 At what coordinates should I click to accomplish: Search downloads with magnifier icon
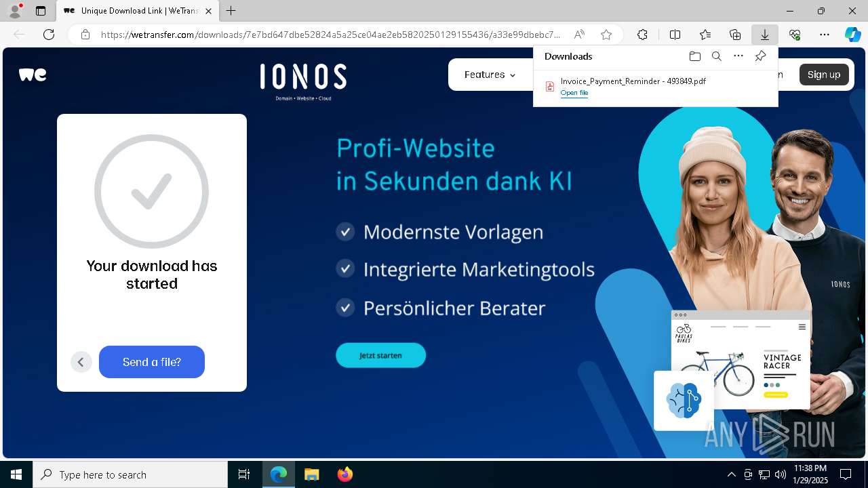click(x=717, y=56)
